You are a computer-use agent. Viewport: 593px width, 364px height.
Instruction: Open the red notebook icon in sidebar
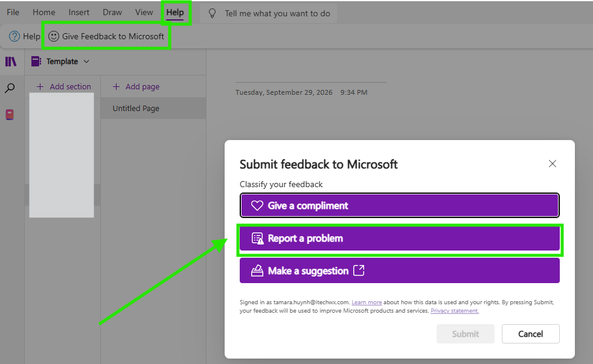(x=10, y=115)
